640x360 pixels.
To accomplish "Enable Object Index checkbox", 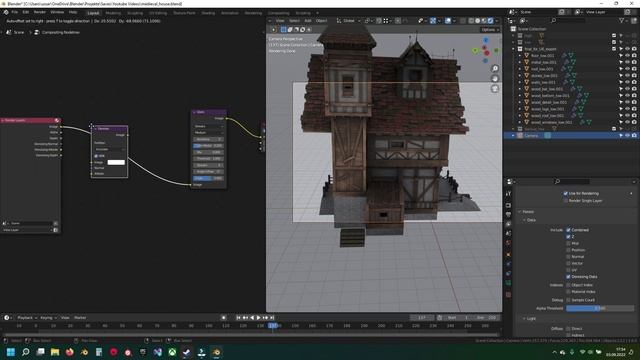I will click(568, 285).
